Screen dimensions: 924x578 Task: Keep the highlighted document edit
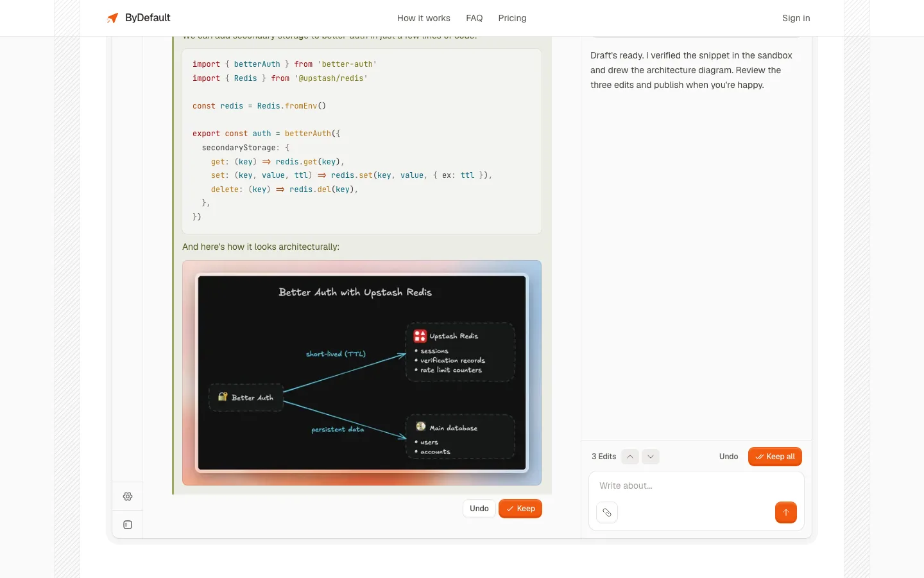[x=520, y=509]
